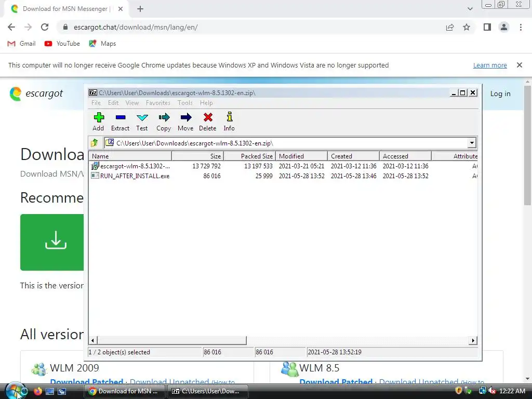
Task: Click the green download button on page
Action: point(52,242)
